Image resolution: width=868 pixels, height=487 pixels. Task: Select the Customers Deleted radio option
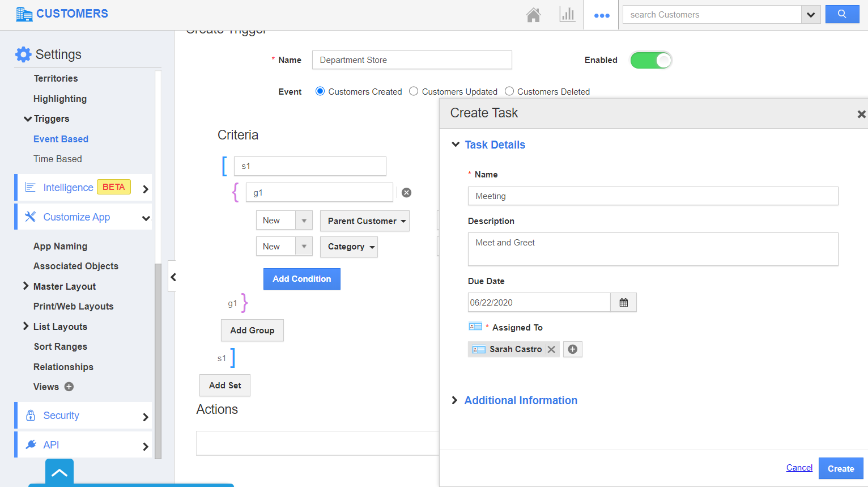(509, 91)
